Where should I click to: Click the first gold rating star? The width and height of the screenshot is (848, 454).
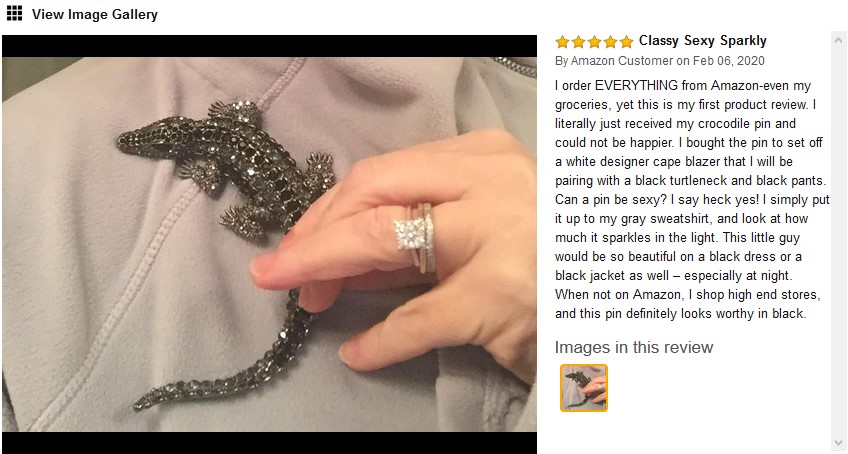[x=562, y=42]
